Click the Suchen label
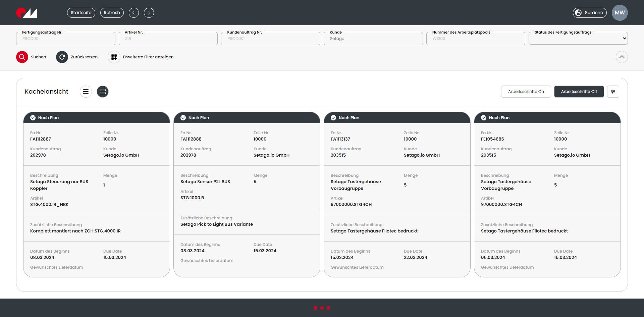The image size is (644, 317). [x=38, y=57]
